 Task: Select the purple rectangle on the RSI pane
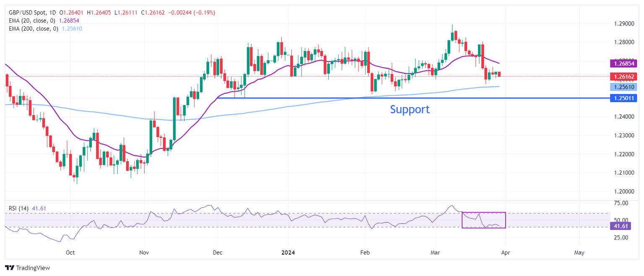(x=483, y=213)
